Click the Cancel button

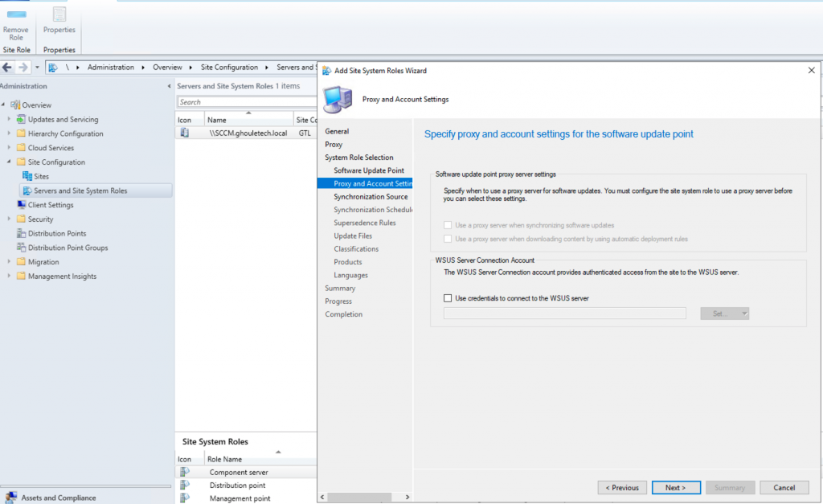[784, 487]
